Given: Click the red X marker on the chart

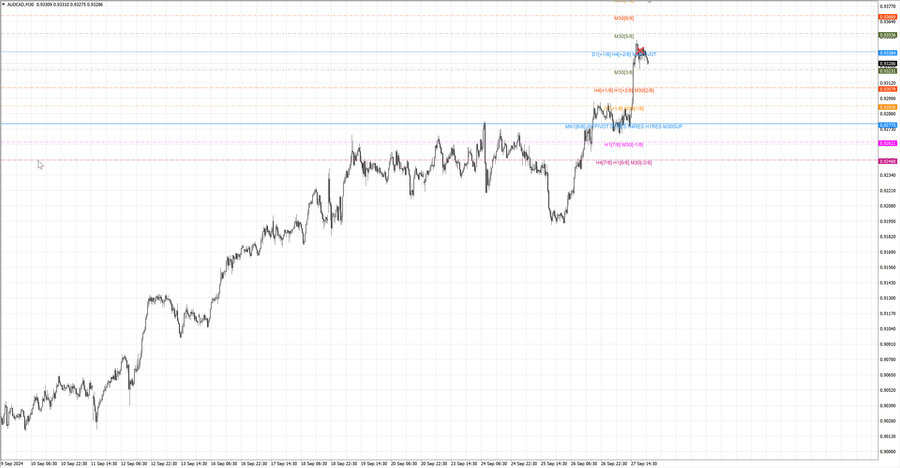Looking at the screenshot, I should tap(641, 51).
